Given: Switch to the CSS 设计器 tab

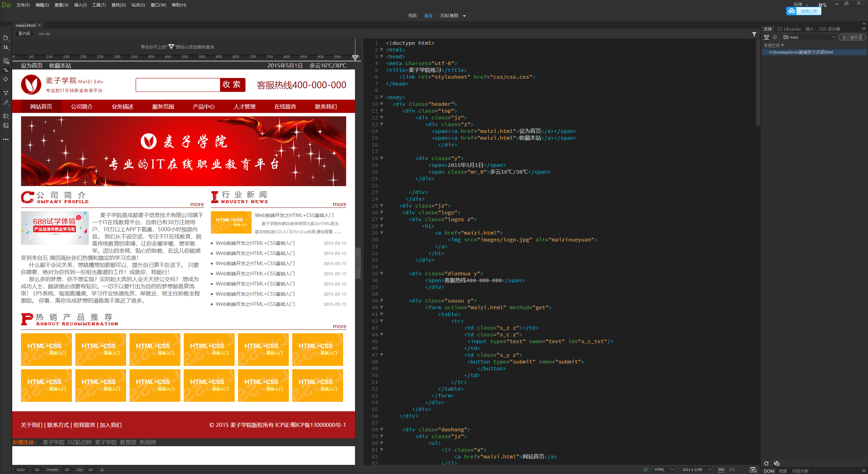Looking at the screenshot, I should (829, 29).
